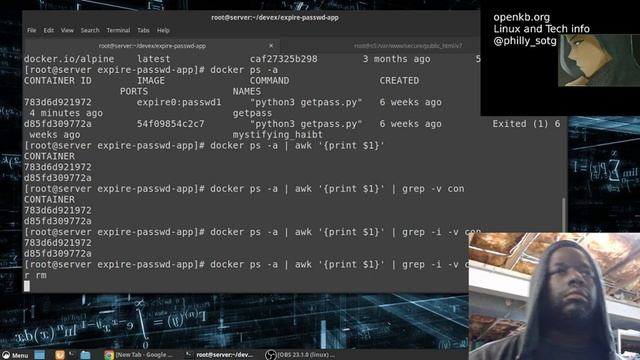Viewport: 640px width, 360px height.
Task: Click the 'CONTAINER ID' column header
Action: pos(58,81)
